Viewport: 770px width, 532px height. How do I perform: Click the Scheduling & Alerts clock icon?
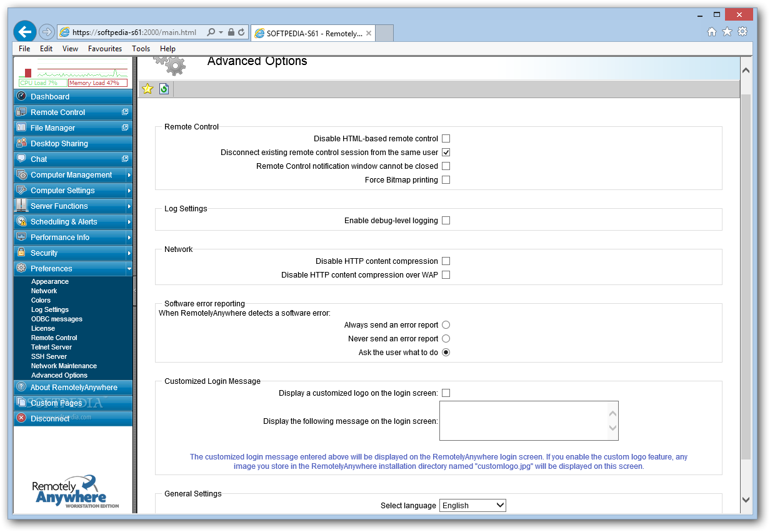coord(22,221)
